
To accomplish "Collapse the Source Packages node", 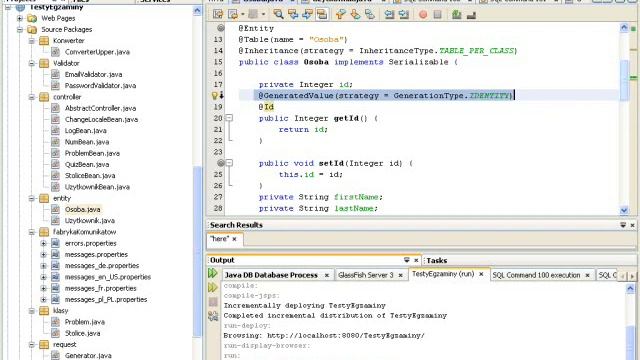I will coord(20,29).
